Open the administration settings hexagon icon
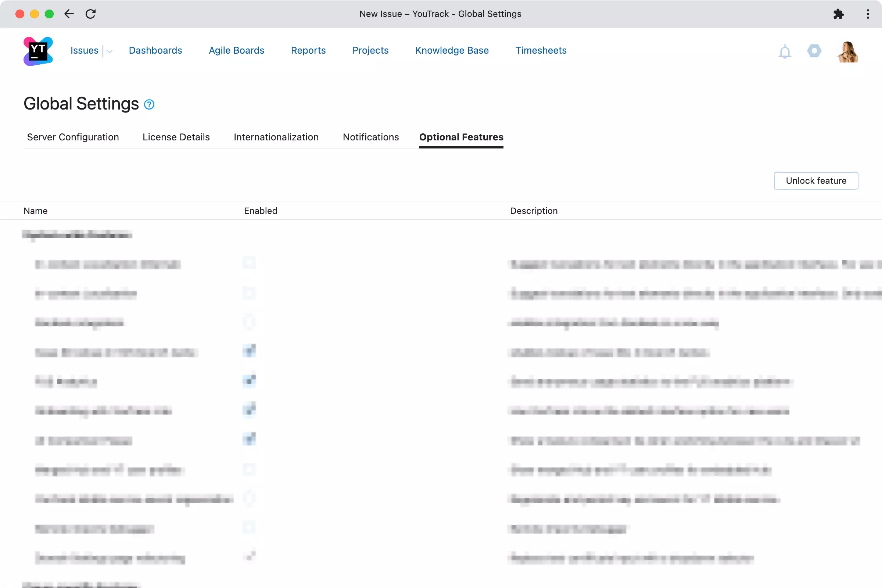The height and width of the screenshot is (588, 882). pyautogui.click(x=814, y=51)
